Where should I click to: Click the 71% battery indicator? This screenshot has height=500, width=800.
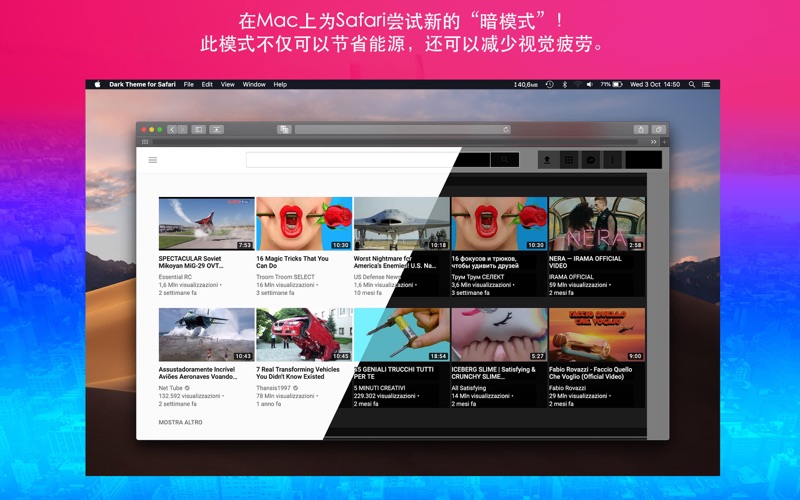[x=611, y=85]
